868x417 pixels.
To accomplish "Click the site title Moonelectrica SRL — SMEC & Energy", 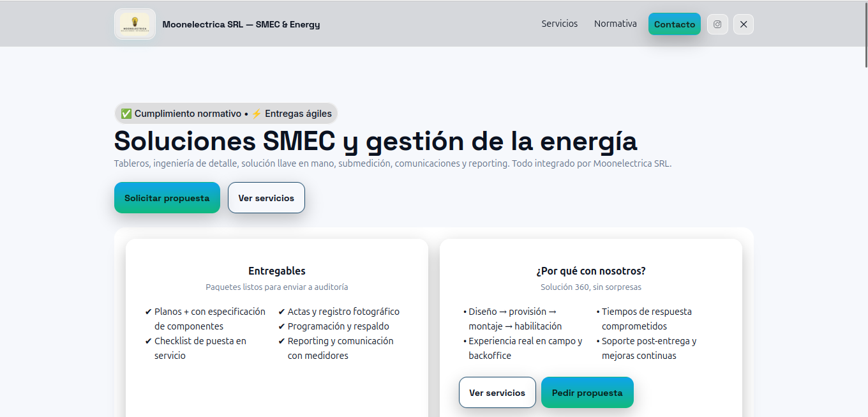I will (241, 24).
